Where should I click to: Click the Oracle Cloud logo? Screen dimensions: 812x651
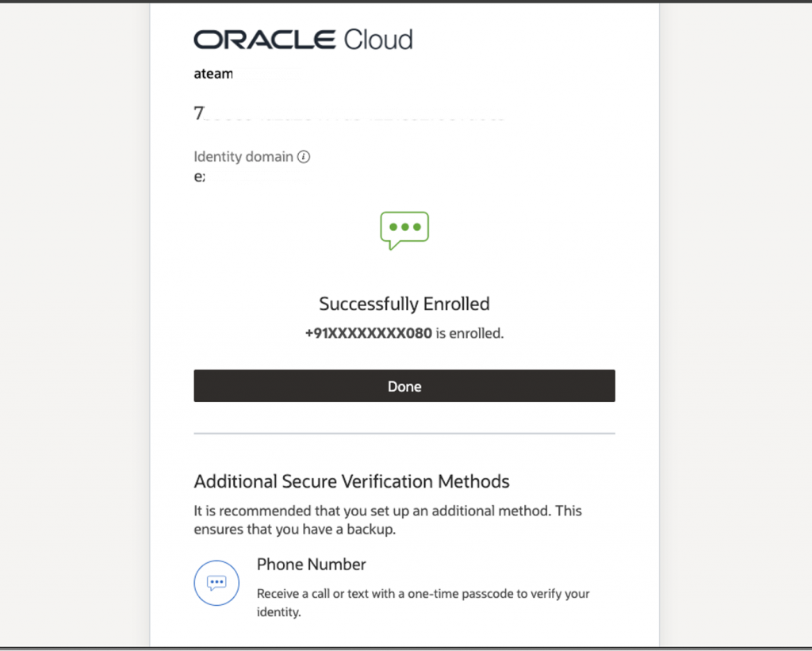point(303,40)
